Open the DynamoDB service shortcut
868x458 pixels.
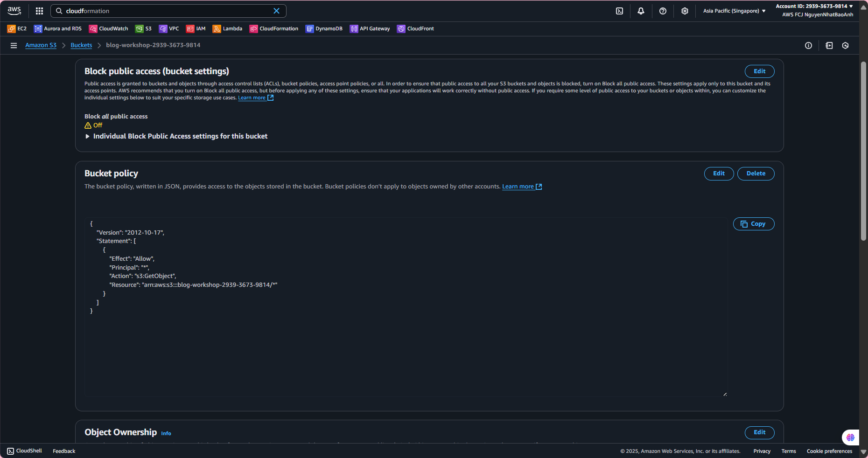324,28
